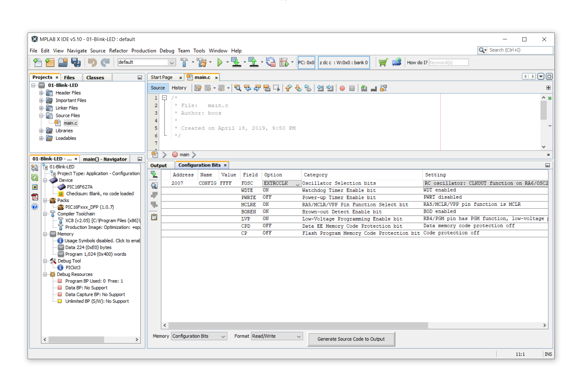Click the dashboard help question mark icon

click(x=35, y=207)
